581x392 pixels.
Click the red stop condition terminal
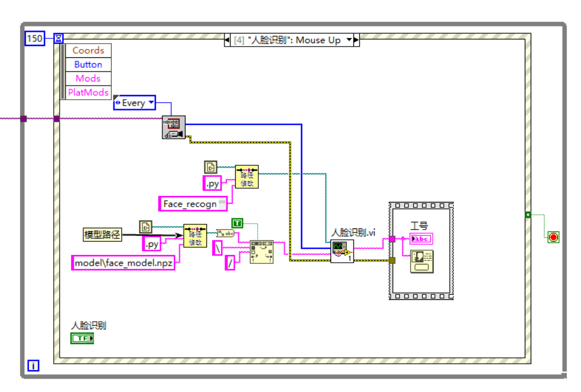(x=553, y=238)
